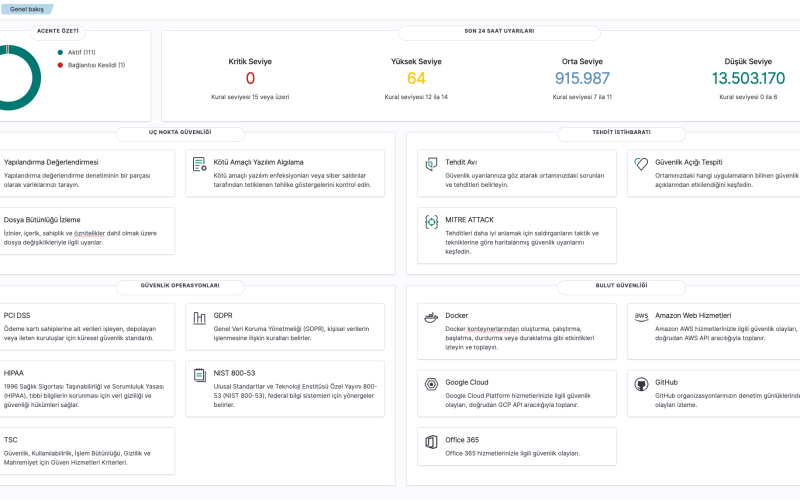This screenshot has height=500, width=800.
Task: Click the Tehdit Avı shield icon
Action: (431, 164)
